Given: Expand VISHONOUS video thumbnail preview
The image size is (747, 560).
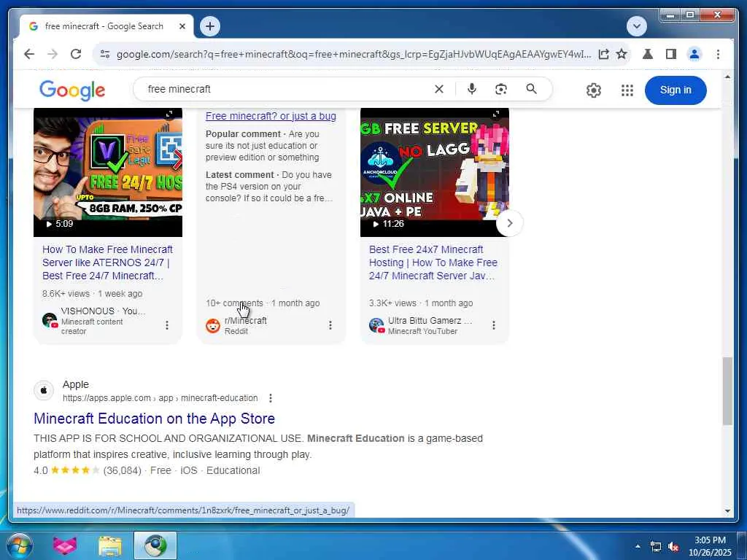Looking at the screenshot, I should [169, 114].
